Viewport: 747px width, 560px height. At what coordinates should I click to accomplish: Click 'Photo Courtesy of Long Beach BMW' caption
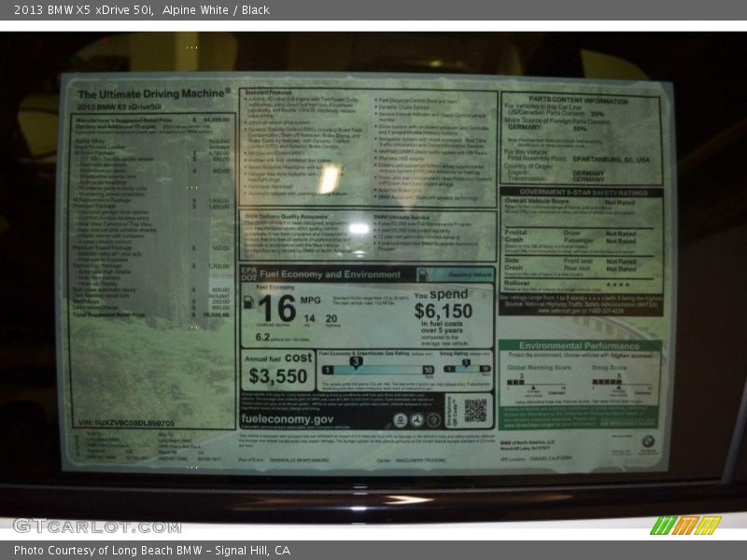(x=108, y=551)
